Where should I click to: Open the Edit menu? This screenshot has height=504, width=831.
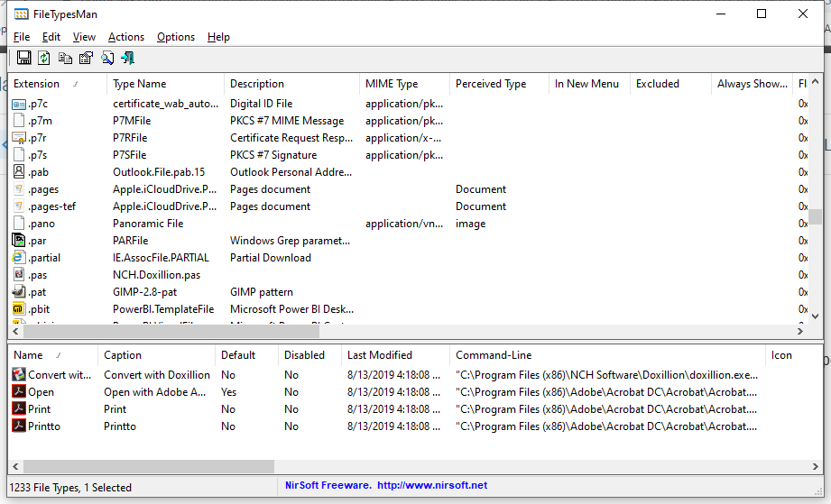point(51,37)
